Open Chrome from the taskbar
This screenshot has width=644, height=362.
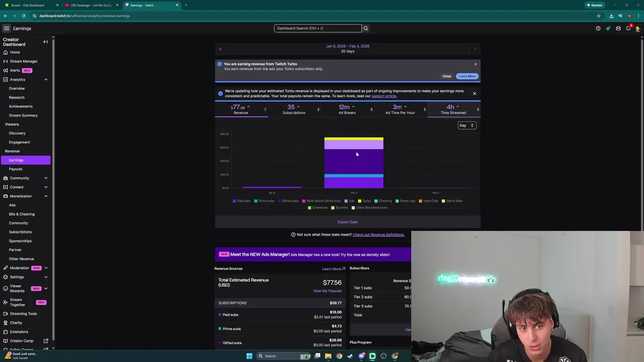click(339, 356)
